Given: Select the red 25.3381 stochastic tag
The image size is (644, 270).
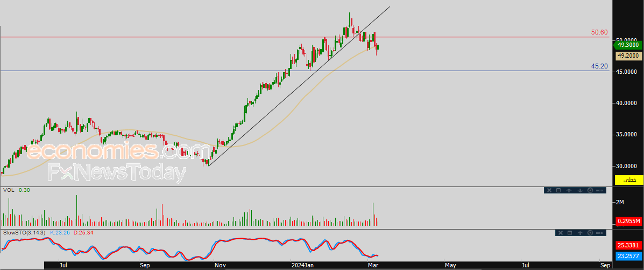Looking at the screenshot, I should pyautogui.click(x=629, y=246).
